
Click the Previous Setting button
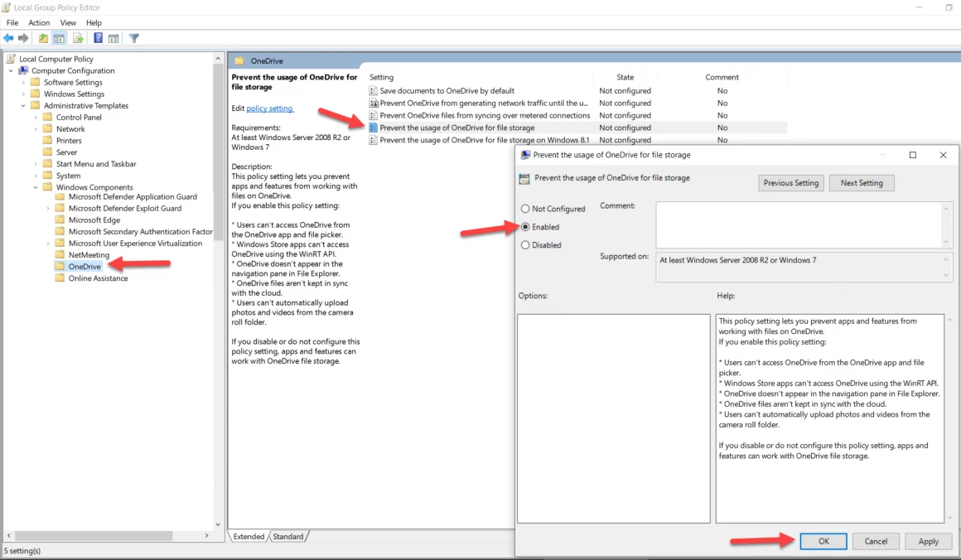pos(790,182)
